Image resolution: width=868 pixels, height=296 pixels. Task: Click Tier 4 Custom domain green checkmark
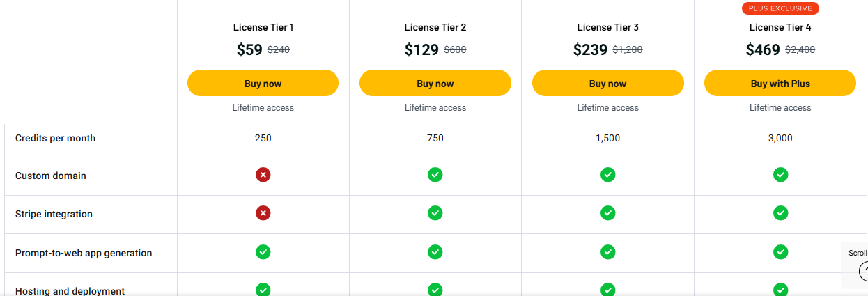(x=780, y=175)
